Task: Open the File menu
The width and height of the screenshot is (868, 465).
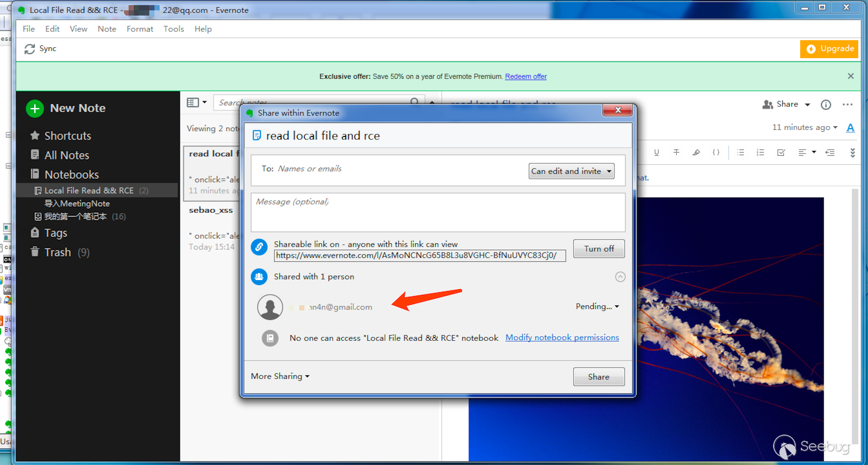Action: pos(29,29)
